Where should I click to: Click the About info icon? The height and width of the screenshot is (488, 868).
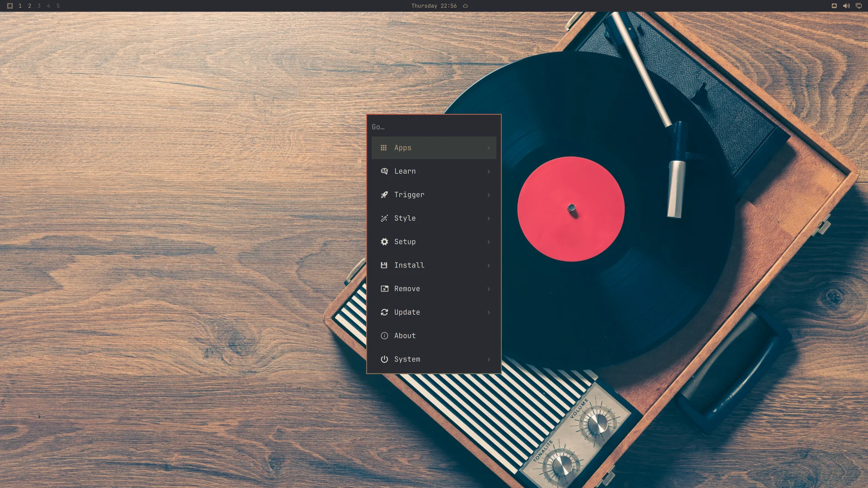(384, 336)
